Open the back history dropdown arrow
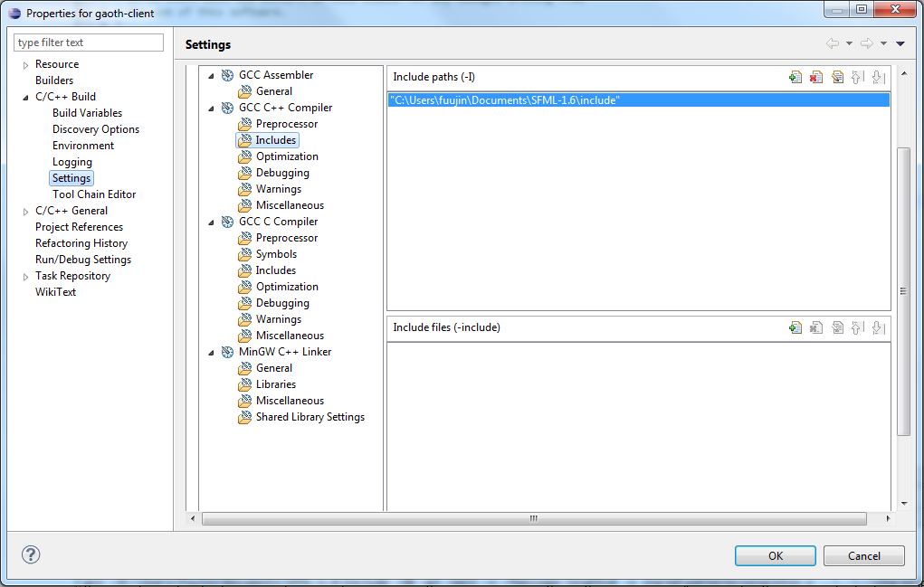The width and height of the screenshot is (924, 587). (849, 43)
